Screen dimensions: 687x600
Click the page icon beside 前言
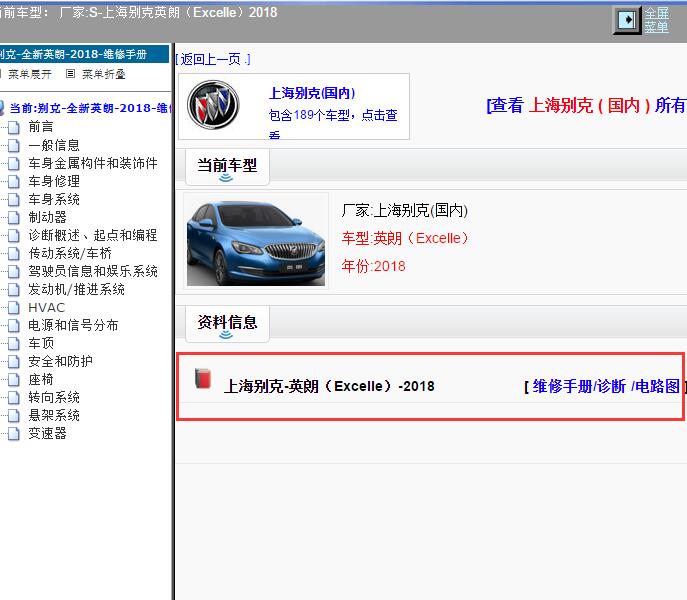(14, 128)
